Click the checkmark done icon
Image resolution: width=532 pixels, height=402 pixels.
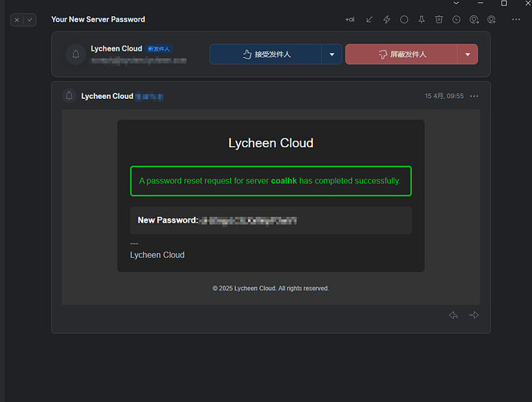click(x=30, y=20)
